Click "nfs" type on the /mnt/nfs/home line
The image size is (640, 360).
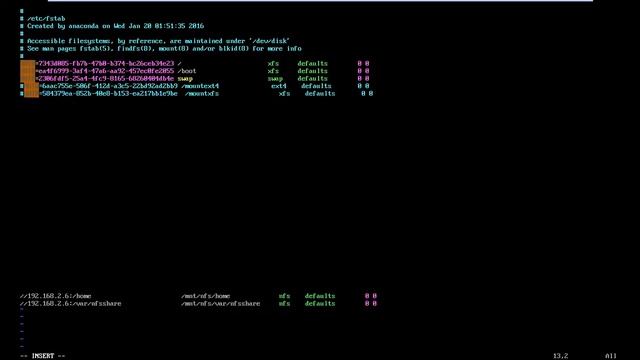[x=284, y=296]
